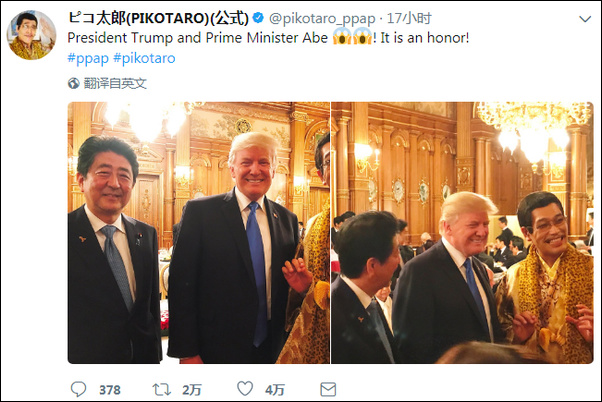The image size is (602, 402).
Task: Click the globe translate icon
Action: [73, 83]
